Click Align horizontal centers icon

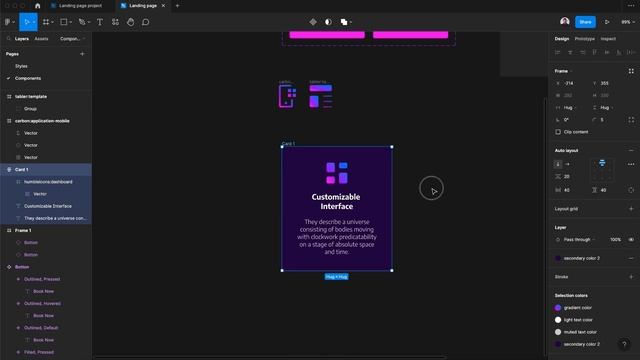coord(570,52)
